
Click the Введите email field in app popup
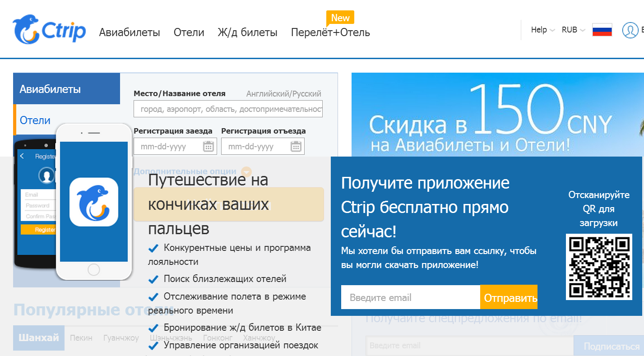tap(411, 297)
